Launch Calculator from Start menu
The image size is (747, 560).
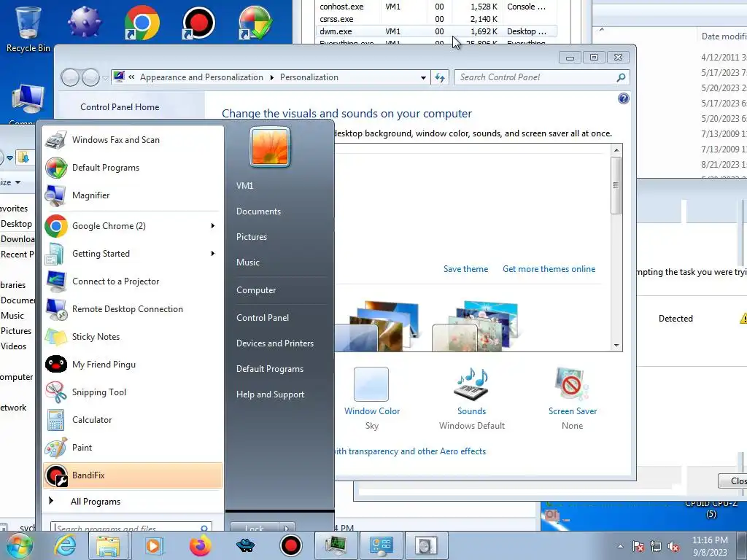(133, 420)
